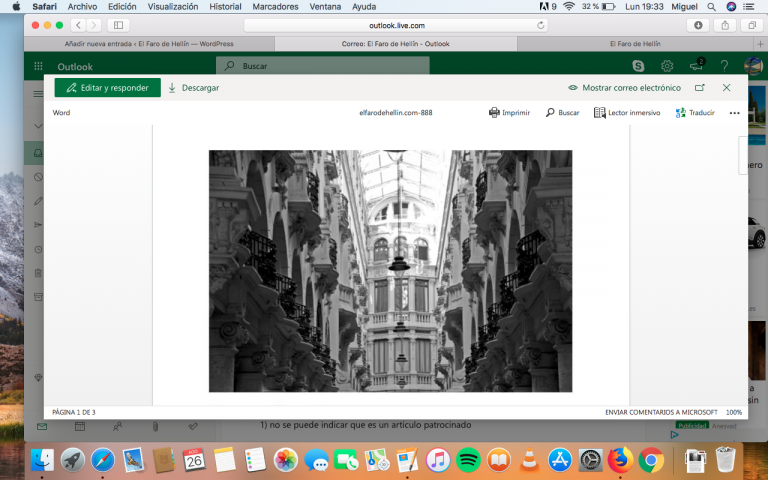Collapse the folder list chevron in sidebar
This screenshot has width=768, height=480.
[38, 126]
